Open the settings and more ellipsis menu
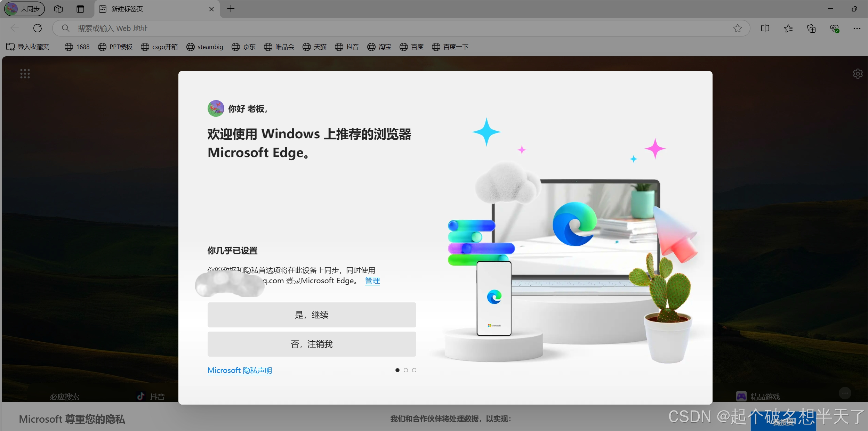Viewport: 868px width, 431px height. [857, 28]
